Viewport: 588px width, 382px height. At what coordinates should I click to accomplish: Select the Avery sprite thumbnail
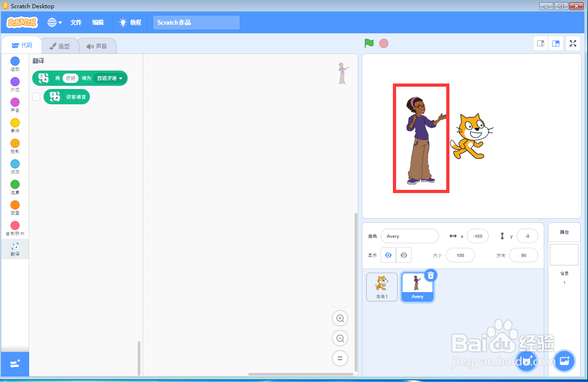click(418, 287)
